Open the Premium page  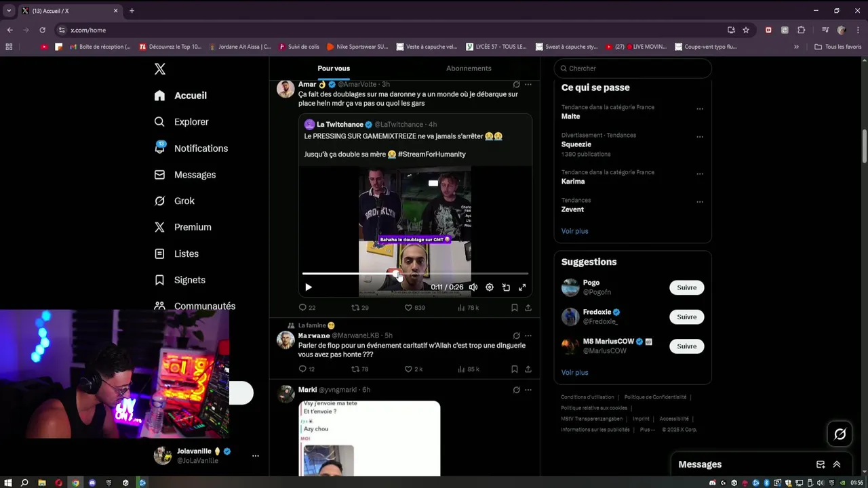[182, 227]
